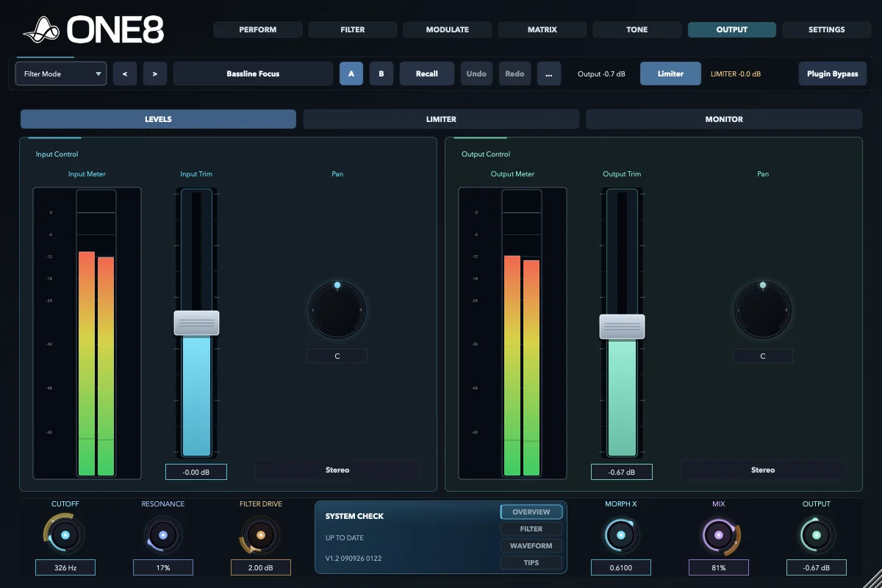Click the Cutoff 326 Hz value field
Viewport: 882px width, 588px height.
pos(65,567)
